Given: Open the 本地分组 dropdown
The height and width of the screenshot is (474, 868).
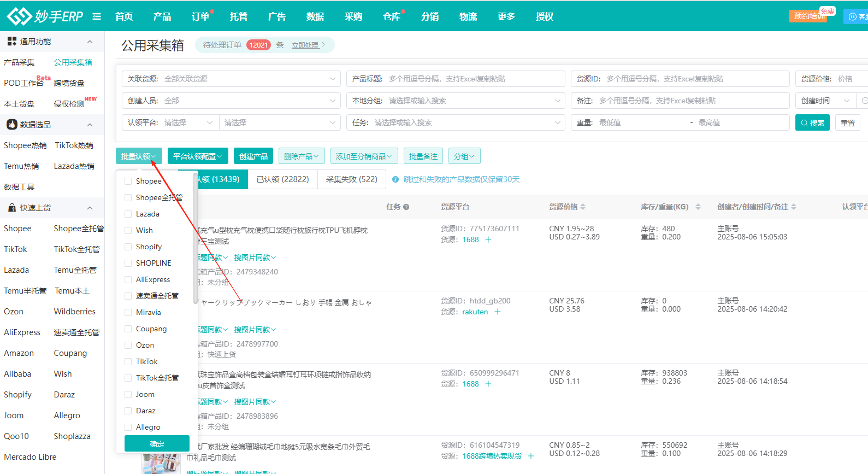Looking at the screenshot, I should [456, 101].
